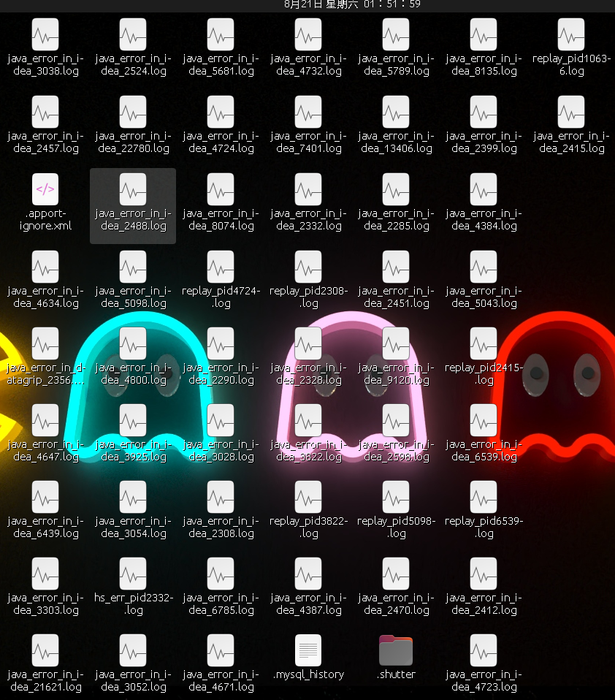Select java_error_in_idea_2415.log icon
615x700 pixels.
[x=571, y=112]
